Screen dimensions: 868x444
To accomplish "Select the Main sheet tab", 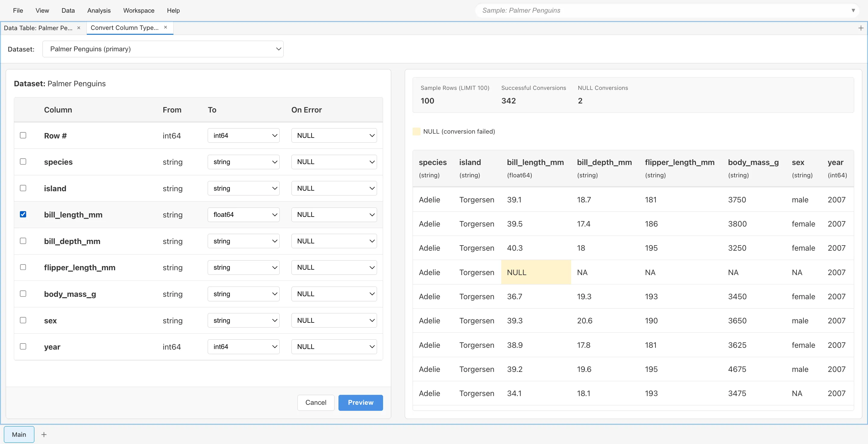I will click(19, 435).
